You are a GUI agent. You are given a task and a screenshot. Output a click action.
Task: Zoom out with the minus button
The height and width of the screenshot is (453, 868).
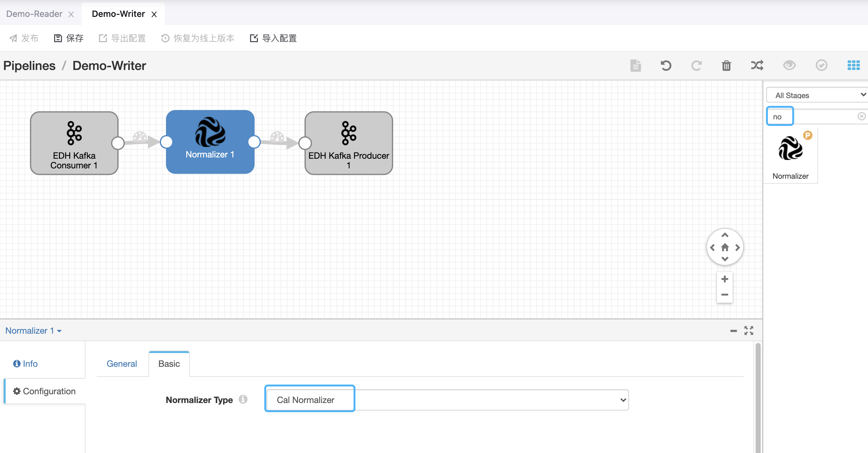(724, 295)
